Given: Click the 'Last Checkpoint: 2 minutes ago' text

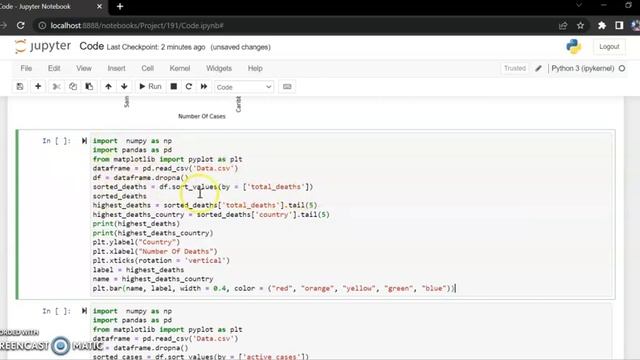Looking at the screenshot, I should [x=156, y=47].
